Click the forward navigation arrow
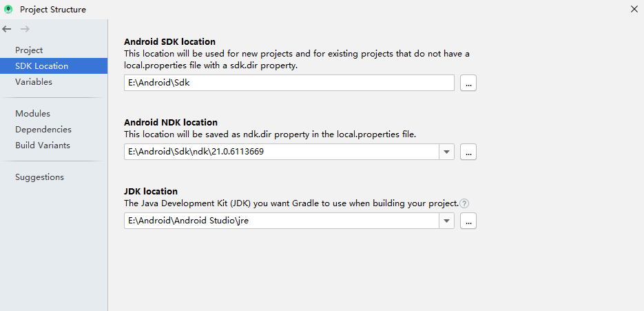The image size is (644, 311). click(25, 29)
